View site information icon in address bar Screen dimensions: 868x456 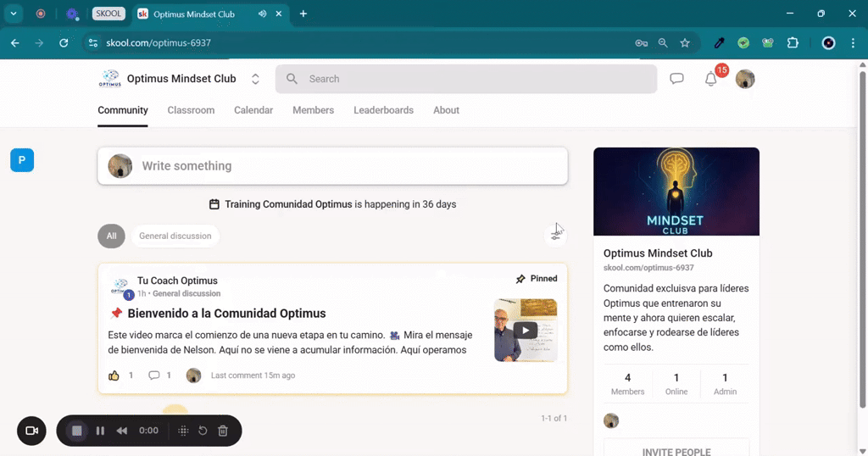tap(93, 42)
